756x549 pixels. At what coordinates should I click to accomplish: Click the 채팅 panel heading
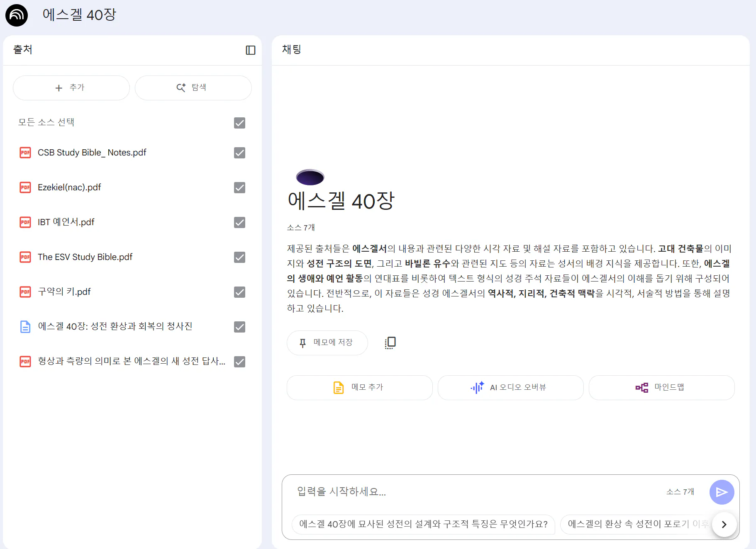[292, 50]
